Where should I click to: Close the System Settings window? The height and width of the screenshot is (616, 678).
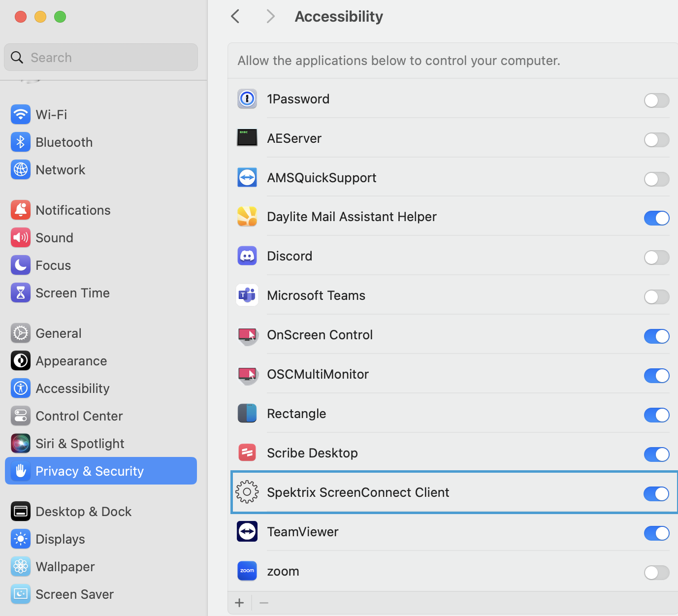click(x=21, y=17)
